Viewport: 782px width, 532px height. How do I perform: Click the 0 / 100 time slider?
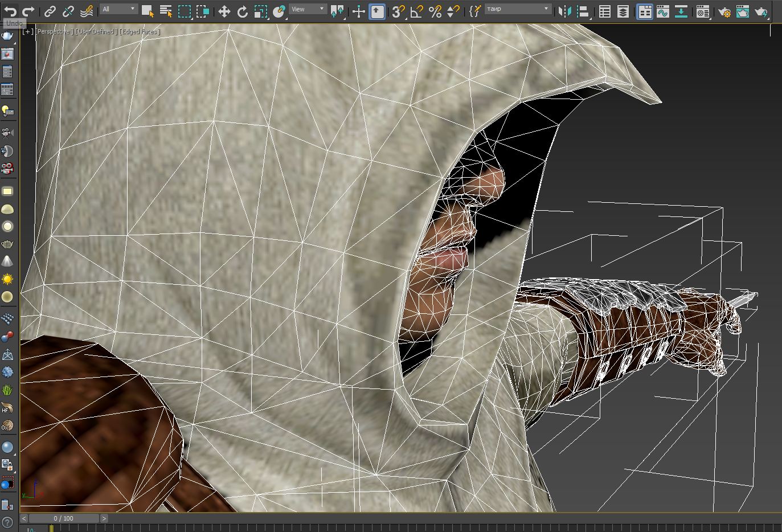coord(63,518)
